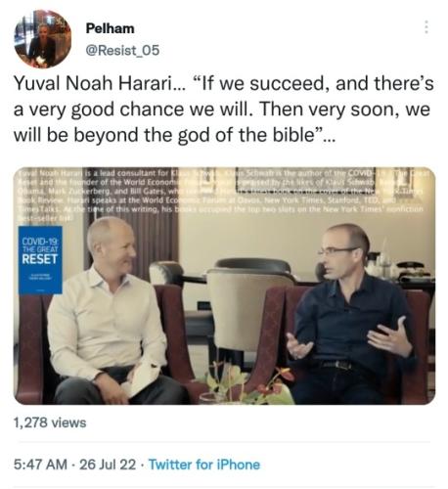Click the faded caption text atop video
The image size is (448, 489).
(222, 194)
